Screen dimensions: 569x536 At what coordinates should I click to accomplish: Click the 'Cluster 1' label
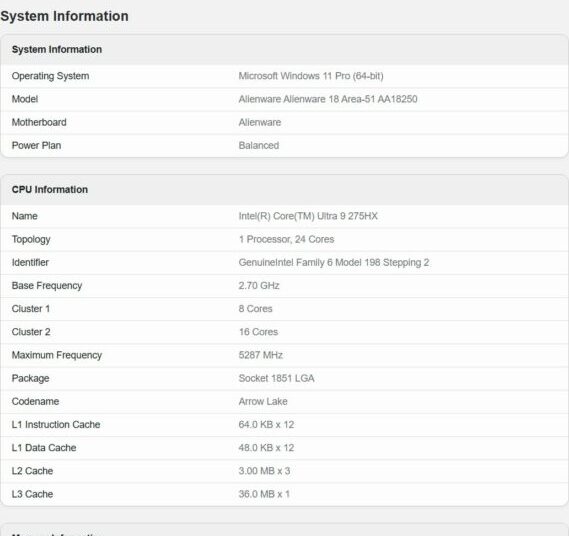pyautogui.click(x=31, y=309)
